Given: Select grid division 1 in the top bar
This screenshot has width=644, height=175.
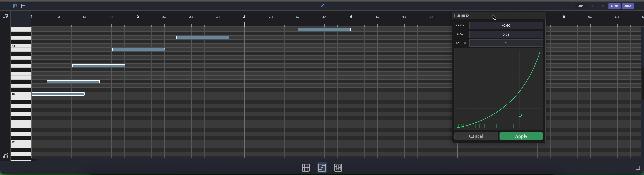Looking at the screenshot, I should (x=592, y=6).
